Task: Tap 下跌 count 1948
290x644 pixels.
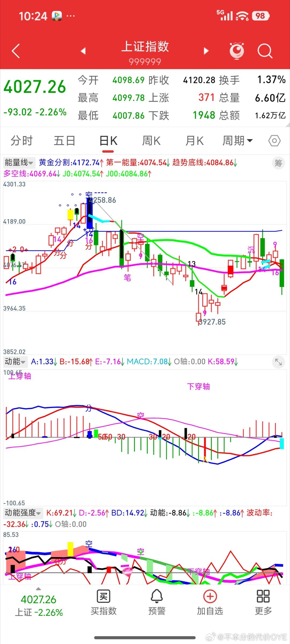Action: pos(204,115)
